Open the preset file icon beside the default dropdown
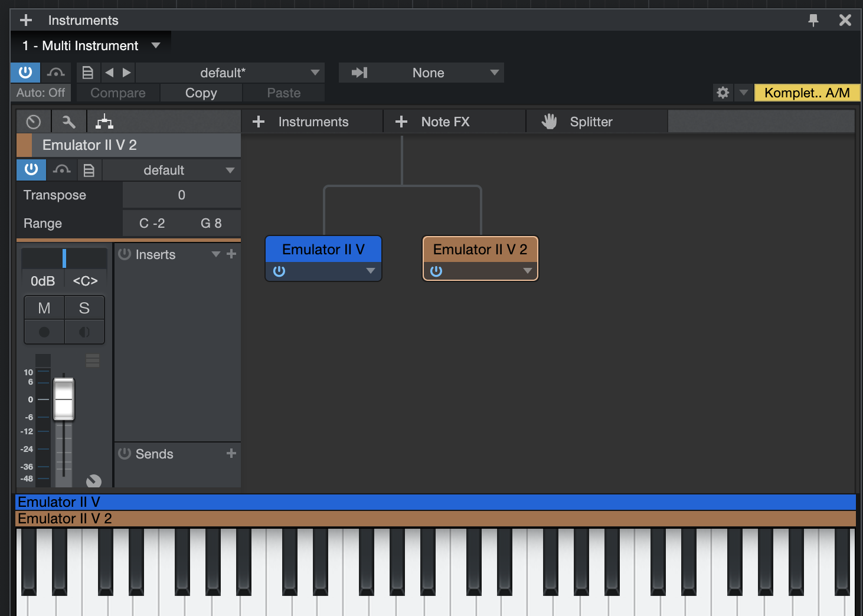Screen dimensions: 863x616 pyautogui.click(x=89, y=171)
